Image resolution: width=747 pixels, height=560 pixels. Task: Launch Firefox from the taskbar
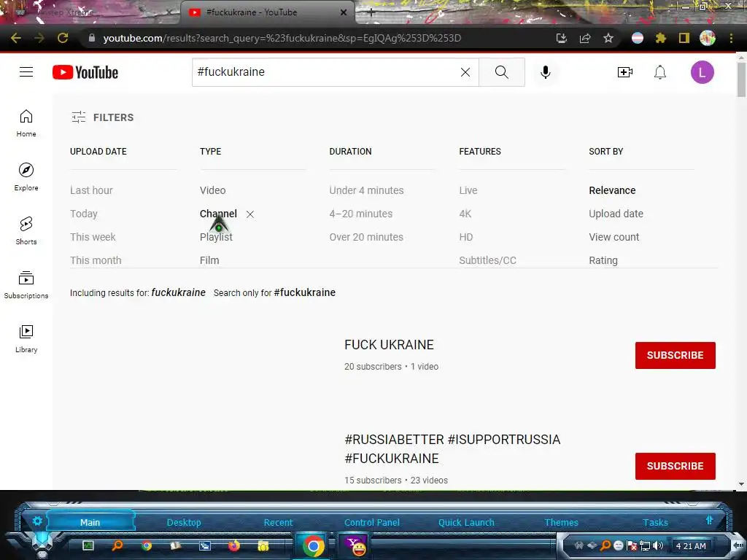click(x=234, y=545)
